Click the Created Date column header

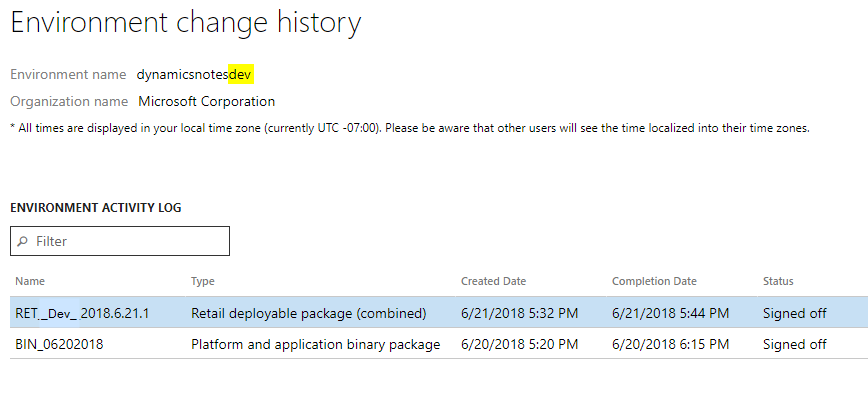pyautogui.click(x=493, y=281)
